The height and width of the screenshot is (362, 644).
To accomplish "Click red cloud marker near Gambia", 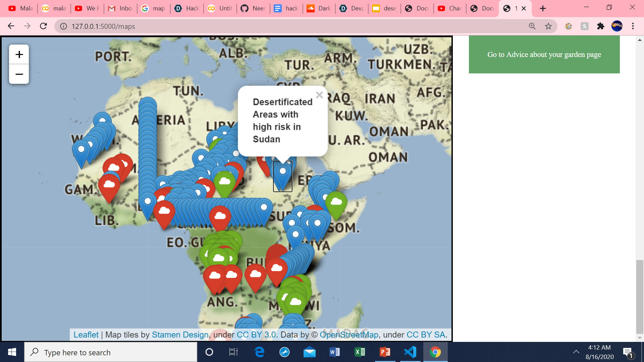I will click(109, 186).
